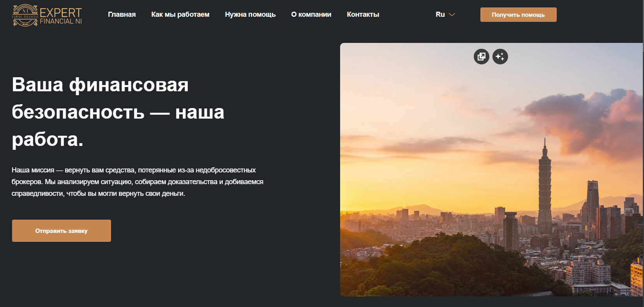Expand the chevron arrow next to Ru
The width and height of the screenshot is (644, 307).
[452, 14]
